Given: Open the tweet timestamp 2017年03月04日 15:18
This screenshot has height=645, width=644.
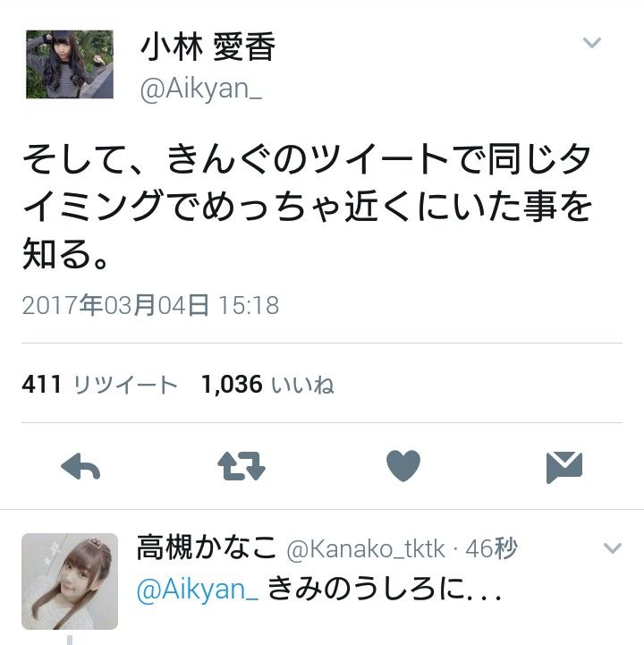Looking at the screenshot, I should (x=150, y=305).
